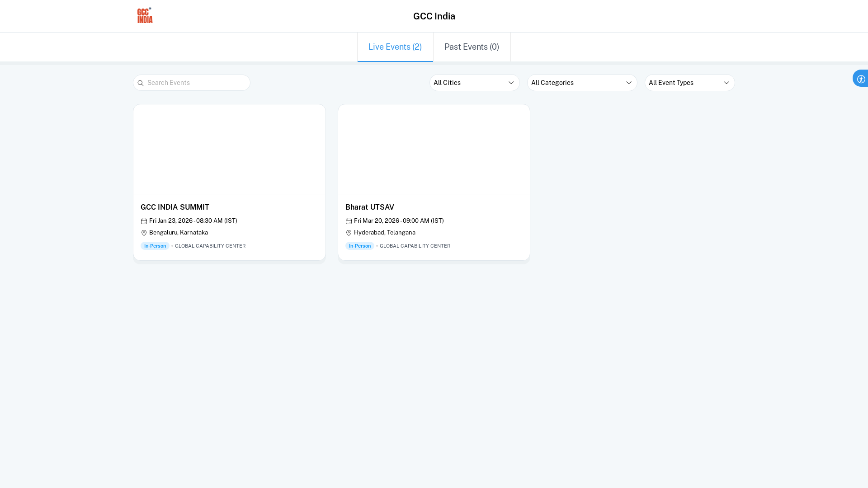Switch to Past Events (0) tab
The image size is (868, 488).
(472, 47)
